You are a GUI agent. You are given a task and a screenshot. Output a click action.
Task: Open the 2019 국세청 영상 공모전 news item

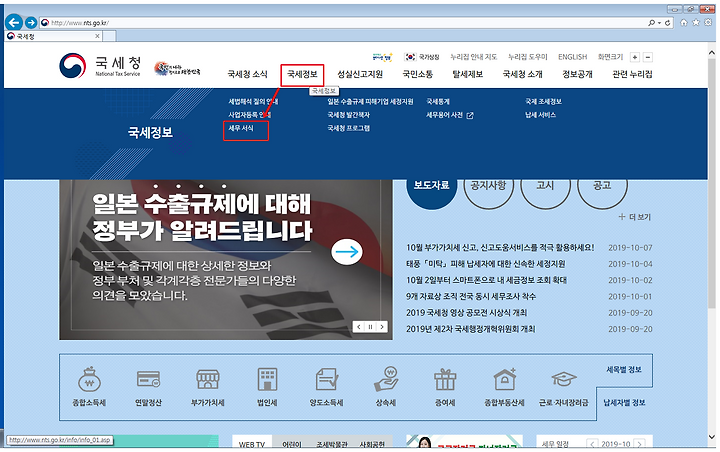point(467,313)
